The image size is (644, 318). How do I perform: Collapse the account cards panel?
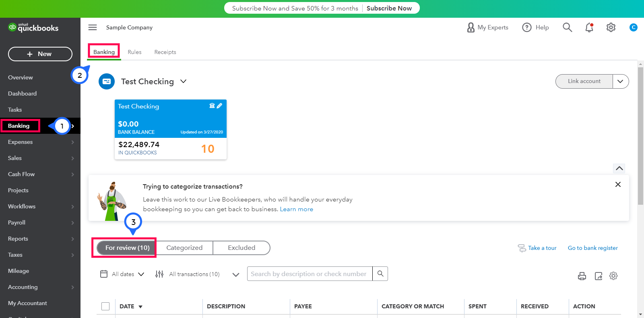click(x=619, y=168)
